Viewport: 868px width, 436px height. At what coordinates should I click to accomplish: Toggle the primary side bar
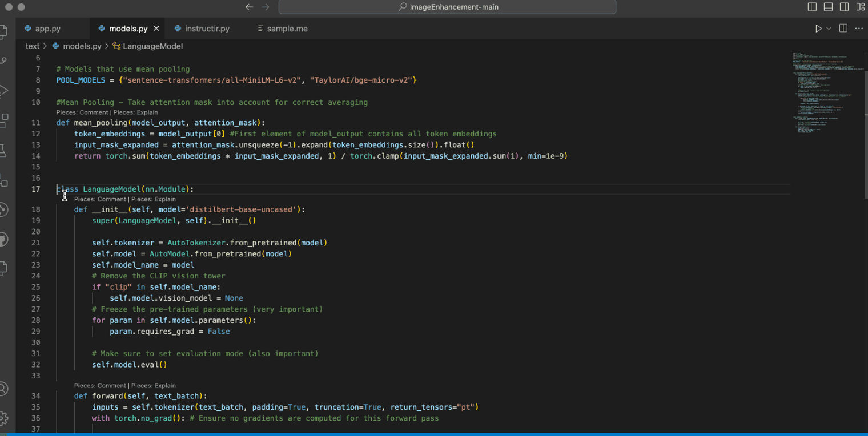point(812,7)
